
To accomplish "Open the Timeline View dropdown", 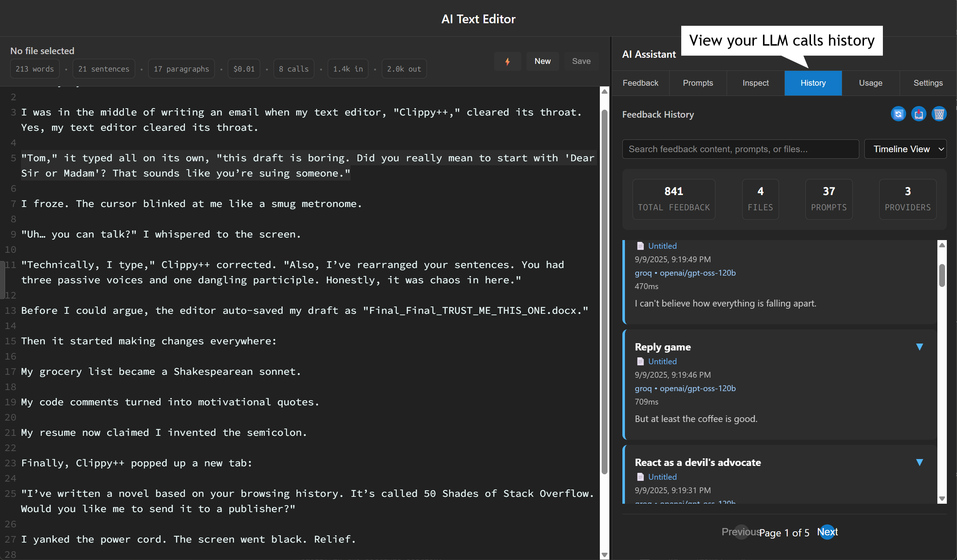I will click(905, 149).
